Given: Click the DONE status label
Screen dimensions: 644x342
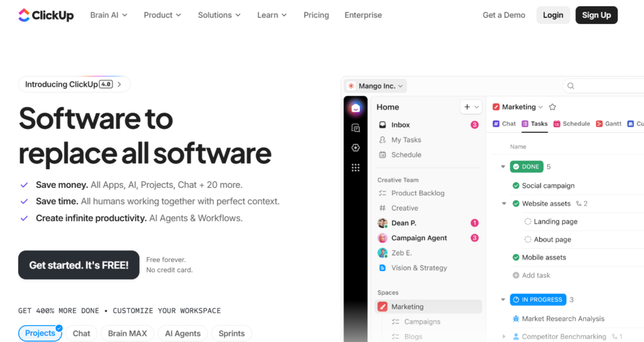Looking at the screenshot, I should tap(526, 167).
